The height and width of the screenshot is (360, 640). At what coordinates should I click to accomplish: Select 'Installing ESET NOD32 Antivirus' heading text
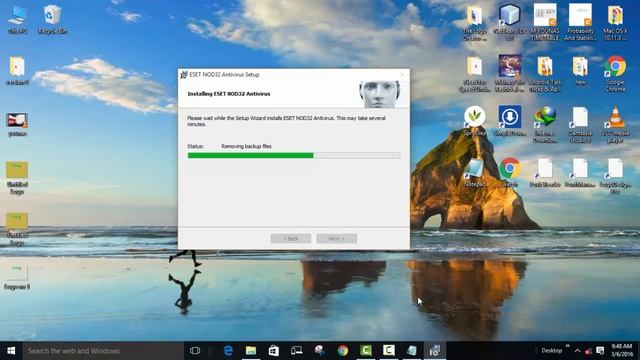229,94
